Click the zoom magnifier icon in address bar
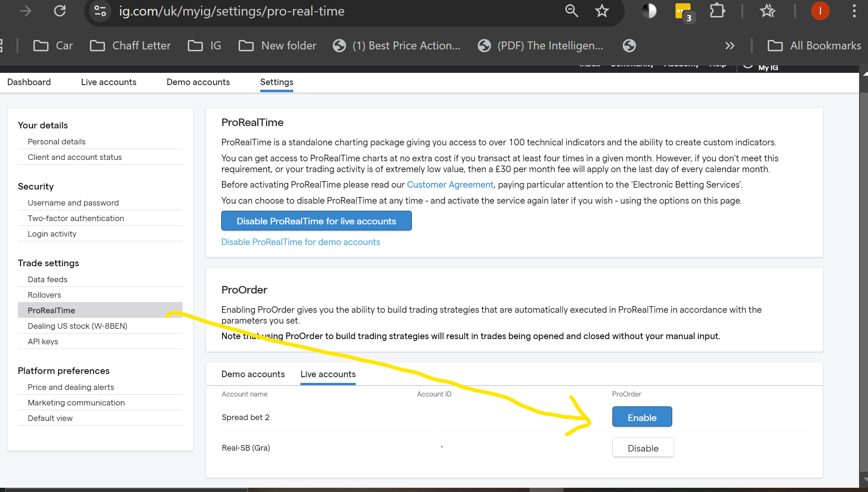 tap(571, 11)
